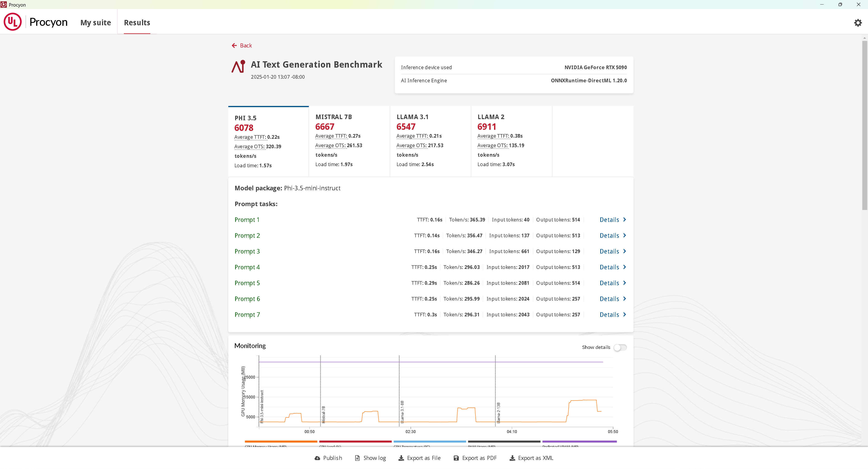Click the dark gray legend bar under the chart
This screenshot has height=469, width=868.
tap(504, 441)
